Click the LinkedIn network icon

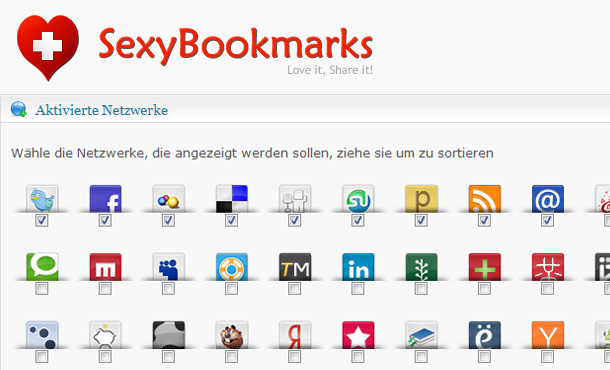pyautogui.click(x=358, y=267)
